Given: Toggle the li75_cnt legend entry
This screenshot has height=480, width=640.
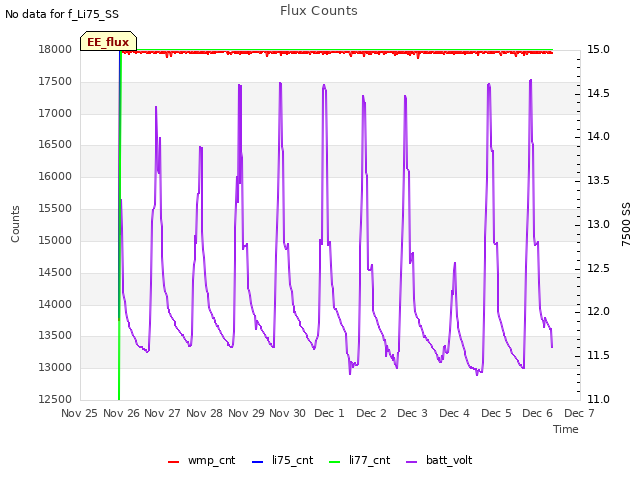Looking at the screenshot, I should [x=283, y=460].
